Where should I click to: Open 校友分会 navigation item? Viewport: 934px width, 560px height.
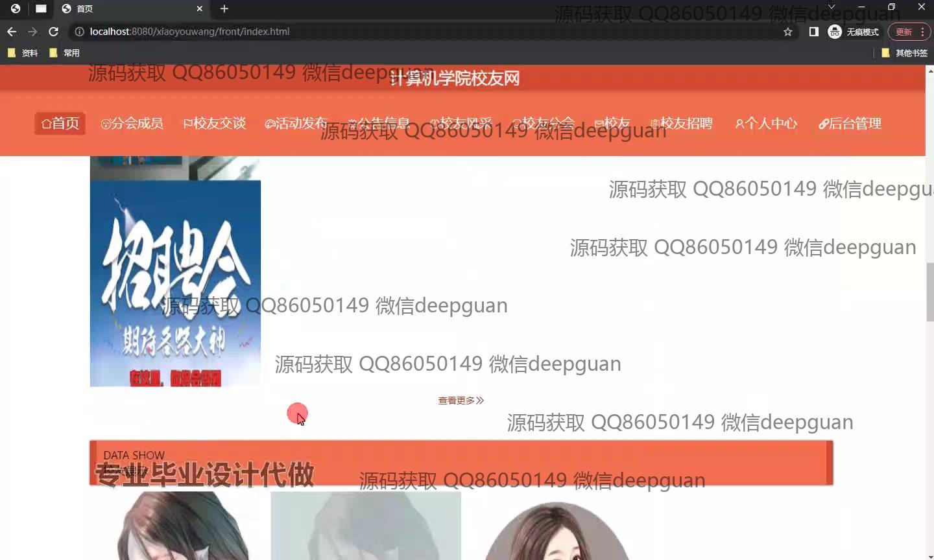pos(543,123)
